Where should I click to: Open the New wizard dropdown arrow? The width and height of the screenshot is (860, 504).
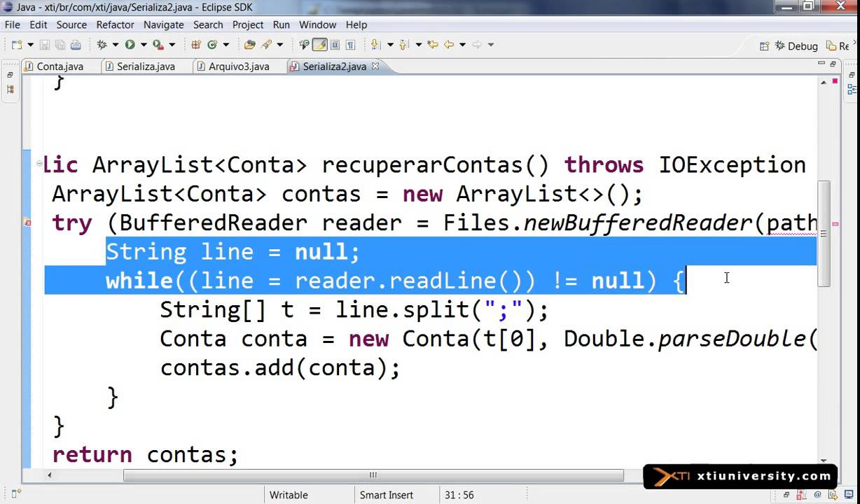pyautogui.click(x=30, y=45)
